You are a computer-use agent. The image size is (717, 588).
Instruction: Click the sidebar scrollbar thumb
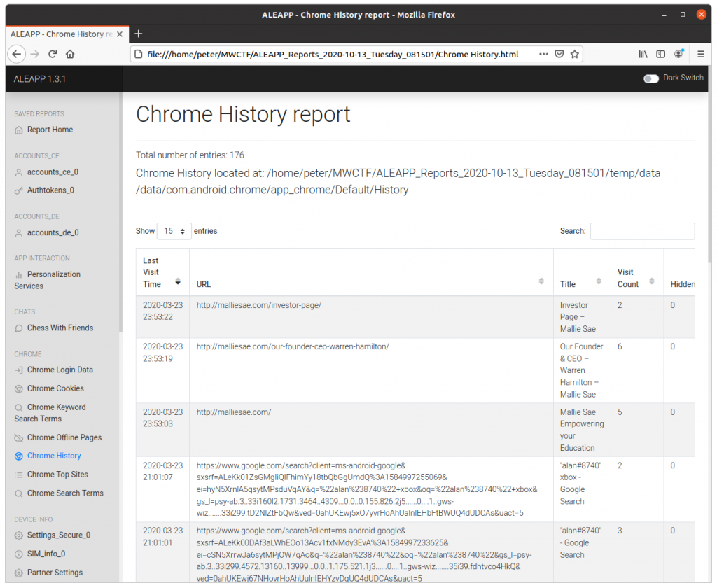tap(120, 211)
